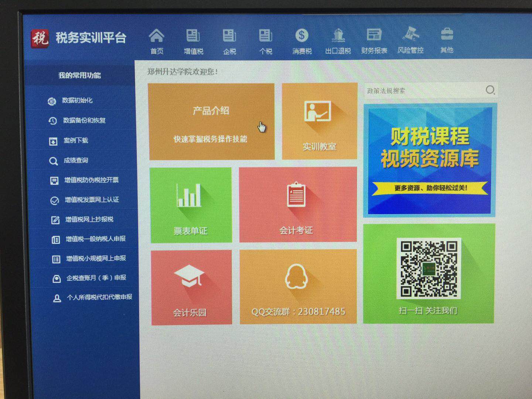
Task: Click the 产品介绍 tile
Action: [x=211, y=122]
